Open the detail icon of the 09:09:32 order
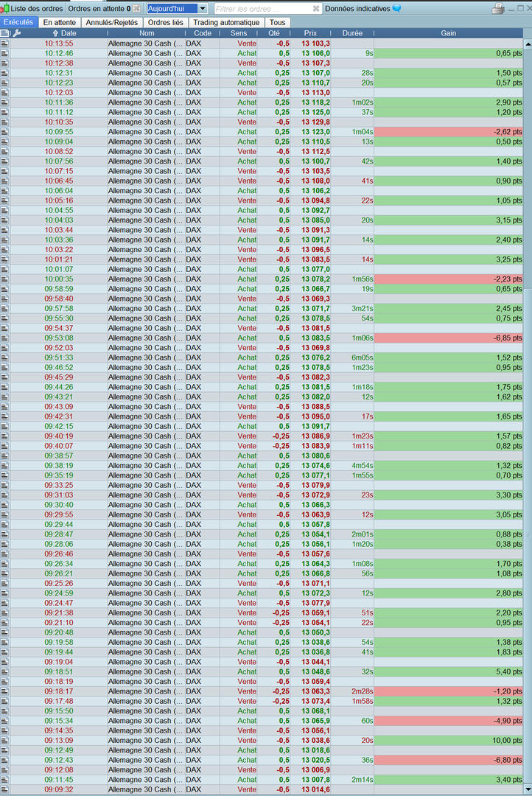The image size is (532, 796). (5, 790)
